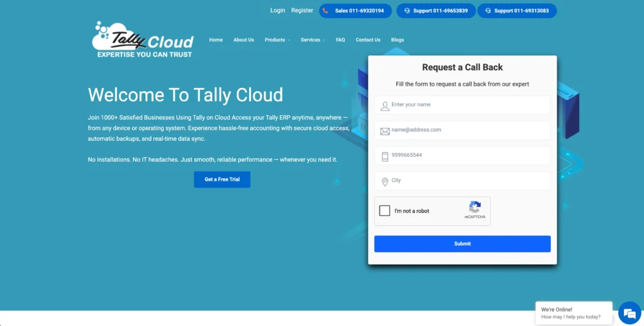Click the Register link
This screenshot has height=326, width=644.
click(302, 10)
